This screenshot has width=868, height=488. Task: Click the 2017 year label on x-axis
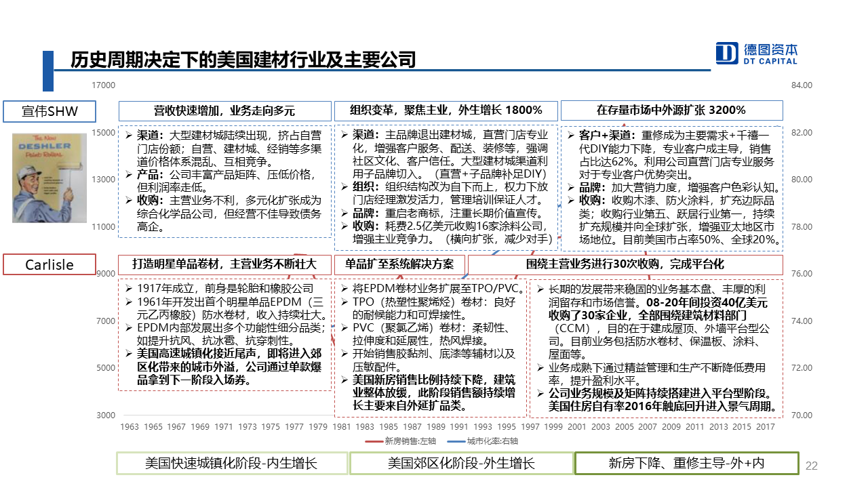click(766, 427)
